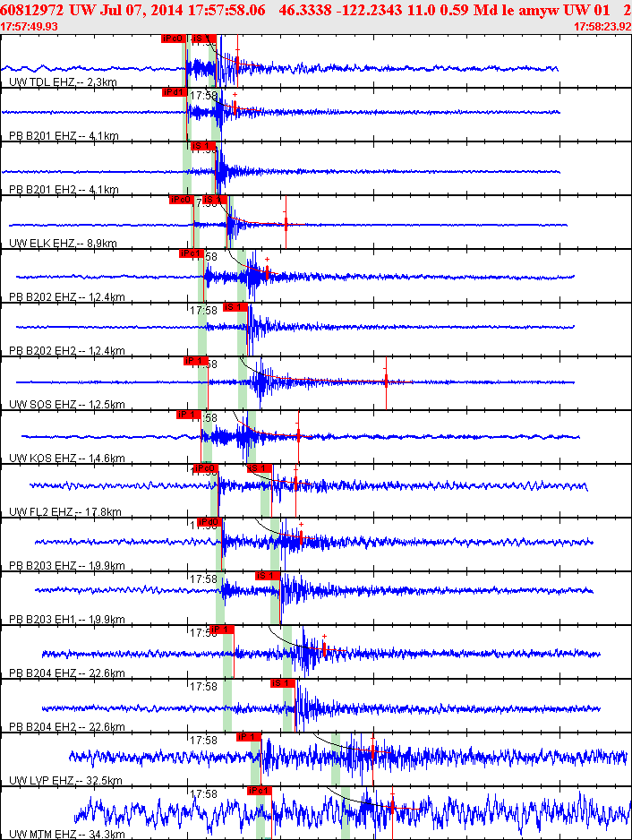Click the 'PB B202 EHZ -- 12.4km' label
Viewport: 632px width, 840px height.
(x=67, y=296)
